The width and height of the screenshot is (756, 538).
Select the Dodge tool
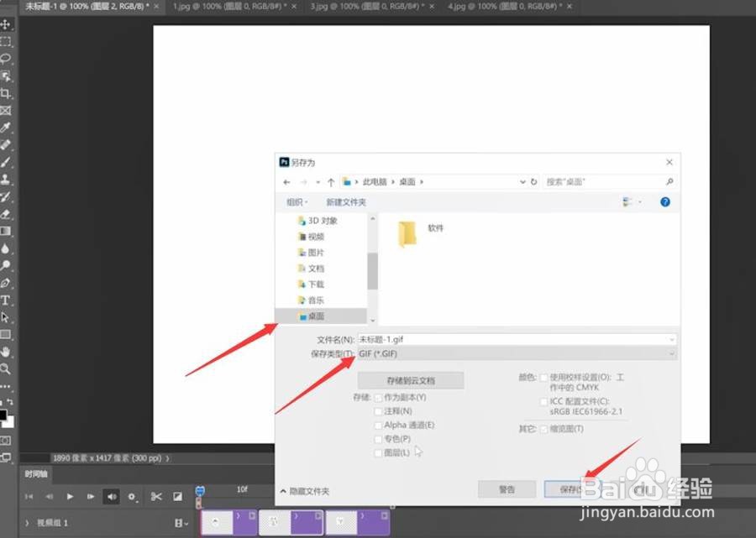click(x=6, y=265)
